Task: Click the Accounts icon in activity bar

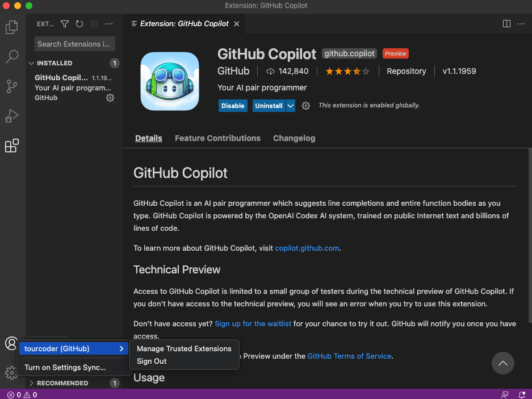Action: pos(11,343)
